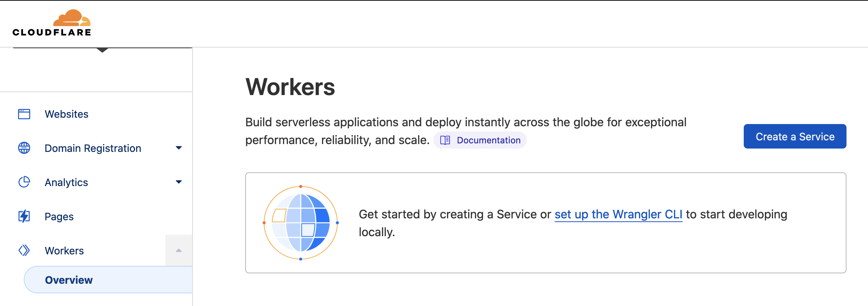Collapse the Workers submenu arrow
868x306 pixels.
tap(179, 250)
